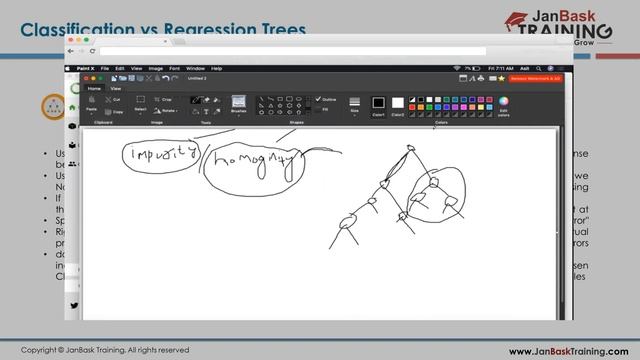Click the Open file icon in title toolbar
Screen dimensions: 640x360
[x=123, y=78]
